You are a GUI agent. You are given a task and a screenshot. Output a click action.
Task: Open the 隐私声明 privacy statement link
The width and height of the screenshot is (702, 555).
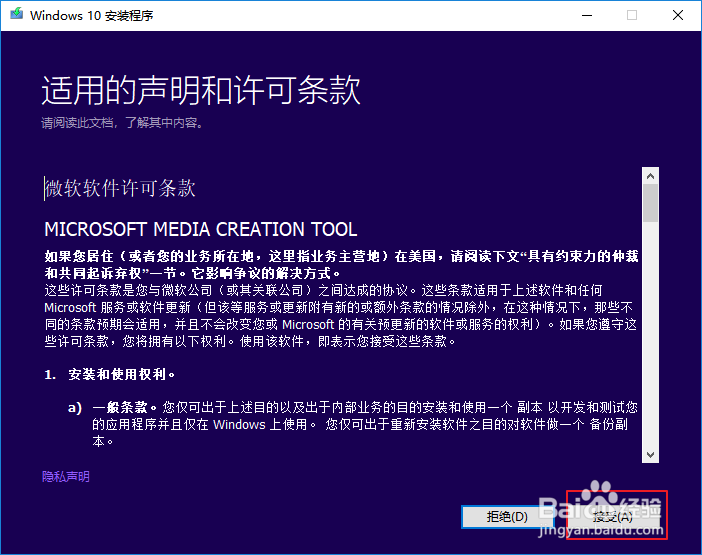coord(66,477)
